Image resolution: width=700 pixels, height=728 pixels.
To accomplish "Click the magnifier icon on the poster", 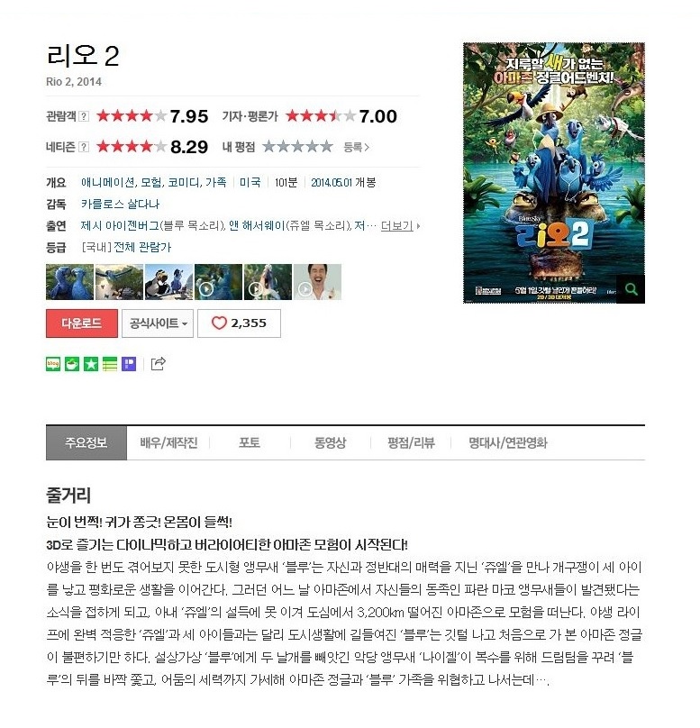I will 631,289.
